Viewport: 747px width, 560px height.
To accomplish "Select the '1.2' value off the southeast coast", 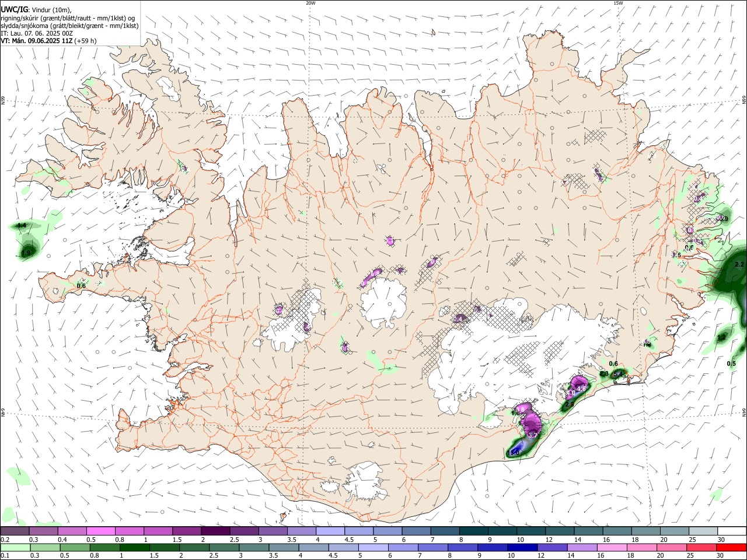I will [721, 338].
